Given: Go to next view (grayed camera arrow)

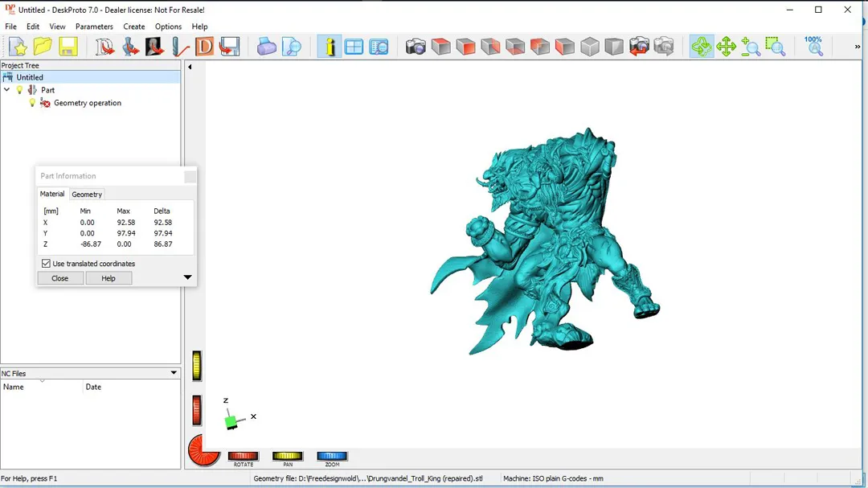Looking at the screenshot, I should pos(664,47).
